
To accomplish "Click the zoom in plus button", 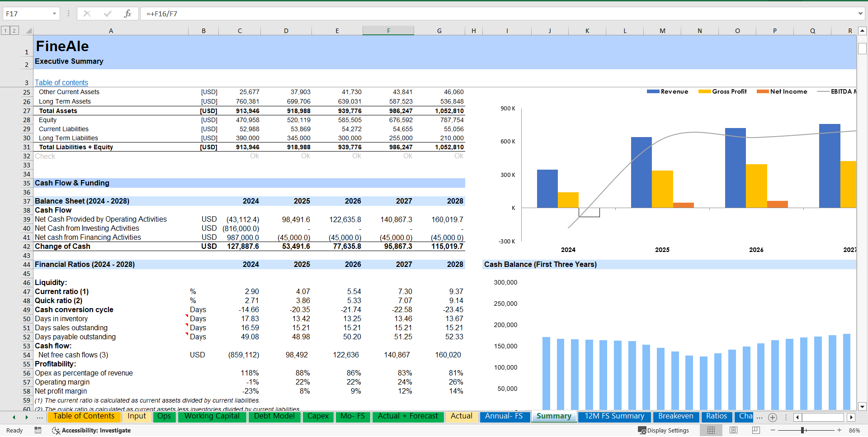I will click(840, 430).
